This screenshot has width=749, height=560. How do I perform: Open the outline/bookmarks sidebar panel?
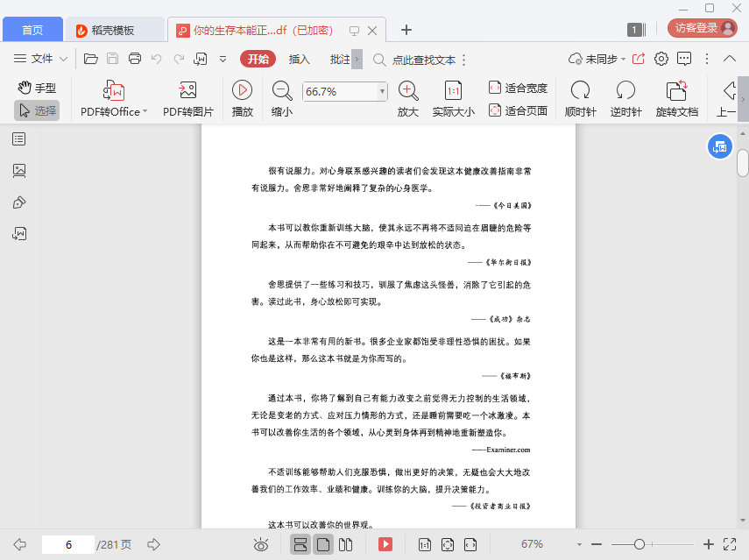pyautogui.click(x=19, y=139)
